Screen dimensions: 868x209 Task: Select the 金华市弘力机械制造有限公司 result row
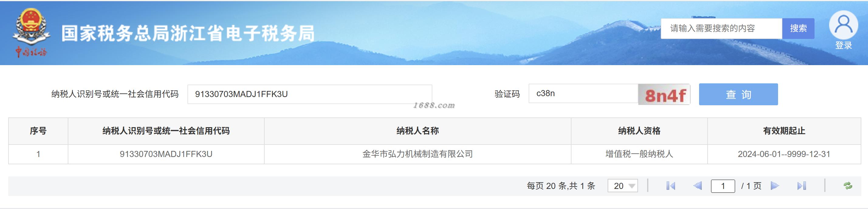coord(435,154)
